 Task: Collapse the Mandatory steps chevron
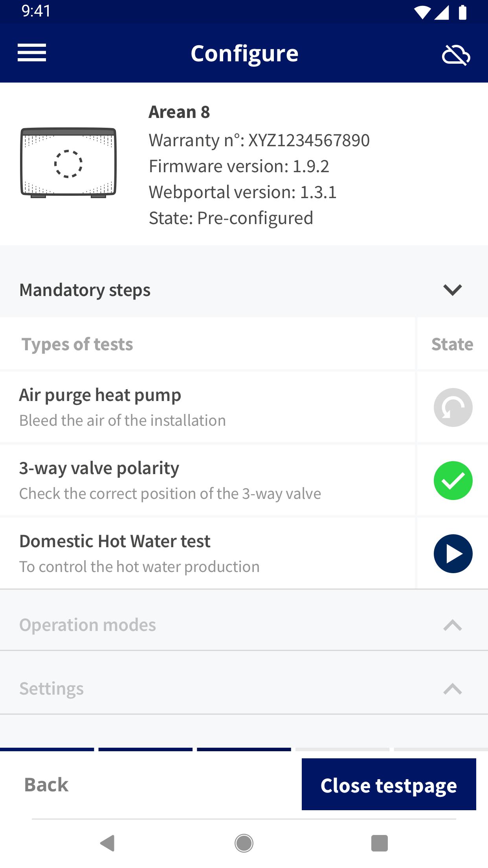[453, 290]
